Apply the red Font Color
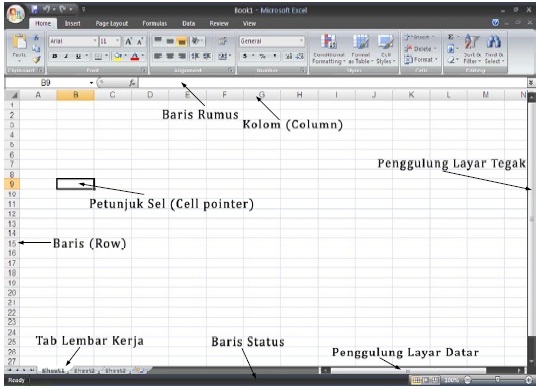 pyautogui.click(x=135, y=57)
